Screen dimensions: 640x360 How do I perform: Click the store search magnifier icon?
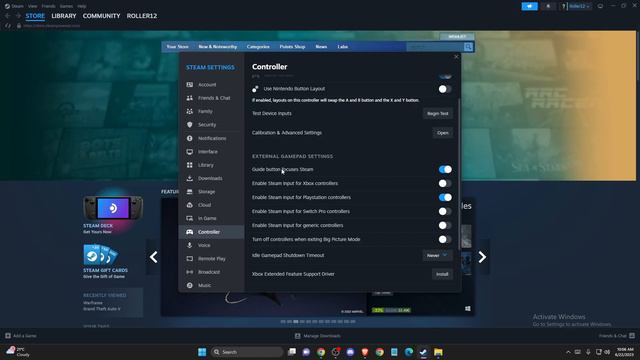coord(469,47)
